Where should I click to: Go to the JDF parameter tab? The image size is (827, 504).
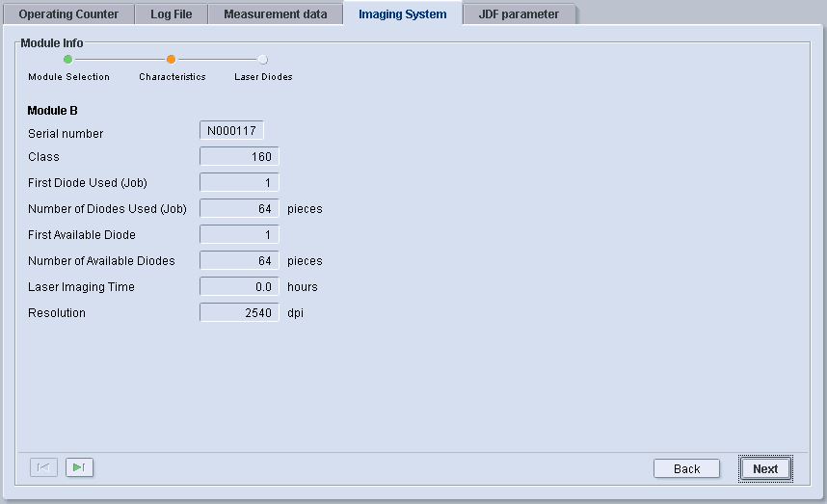[519, 14]
